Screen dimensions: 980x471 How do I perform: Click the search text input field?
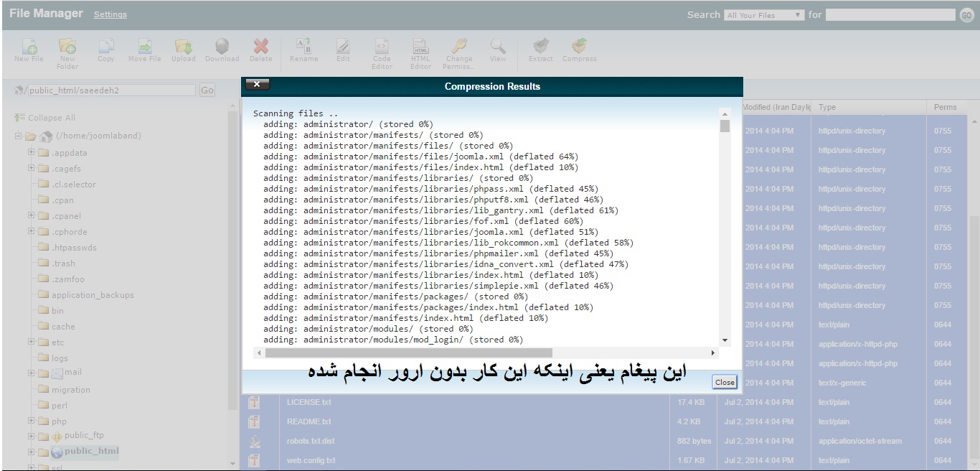890,14
